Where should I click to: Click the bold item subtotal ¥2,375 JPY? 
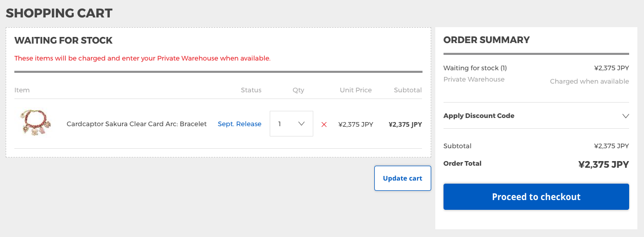pyautogui.click(x=405, y=124)
